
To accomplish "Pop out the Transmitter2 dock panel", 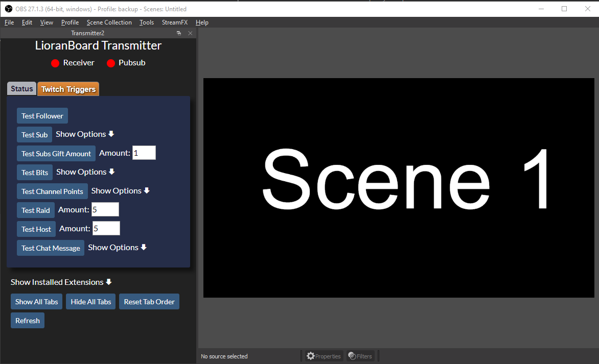I will pyautogui.click(x=179, y=33).
